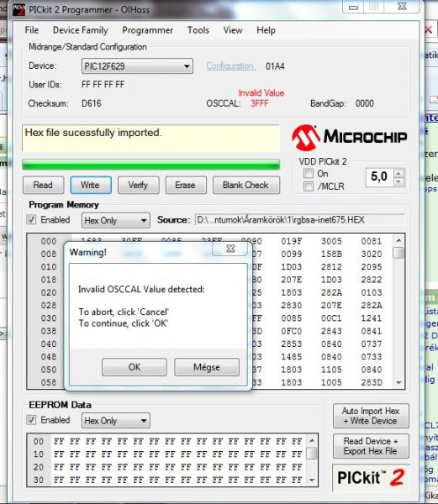The image size is (438, 504).
Task: Click Read Device + Export Hex File
Action: point(371,446)
